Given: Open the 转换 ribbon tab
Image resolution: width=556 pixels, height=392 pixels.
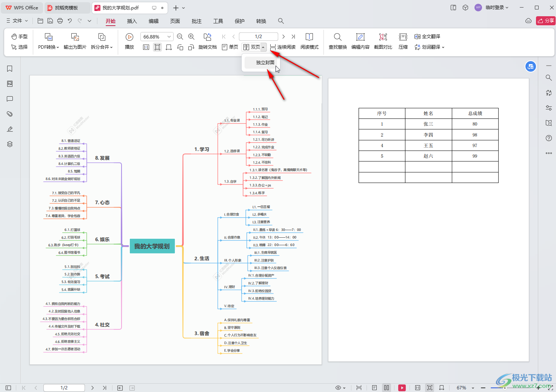Looking at the screenshot, I should [x=261, y=21].
